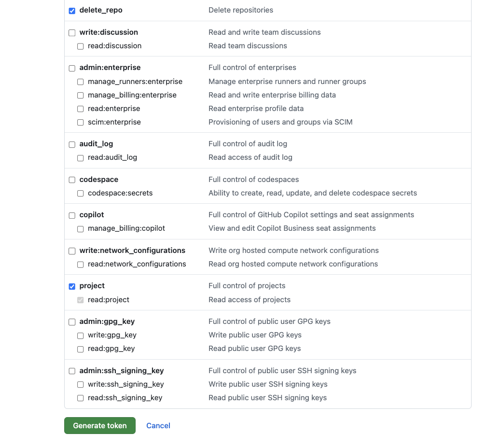Check the codespace scope
501x448 pixels.
72,180
